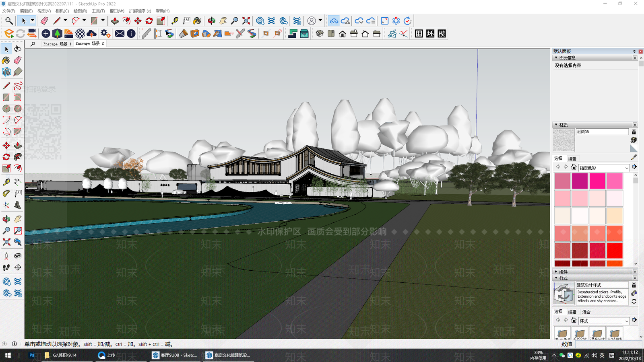Open Photoshop from the Windows taskbar
The height and width of the screenshot is (362, 644).
(32, 355)
